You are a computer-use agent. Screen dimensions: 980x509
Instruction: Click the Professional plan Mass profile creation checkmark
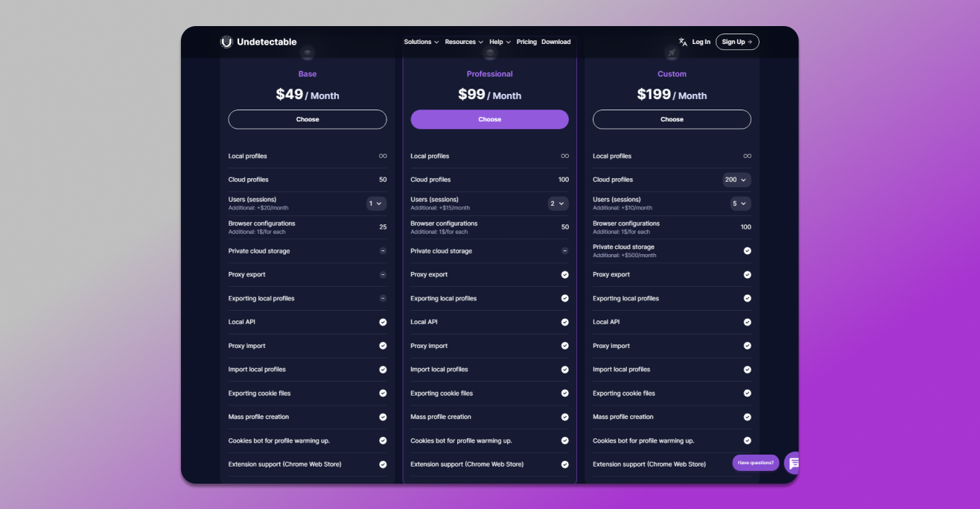[x=564, y=417]
